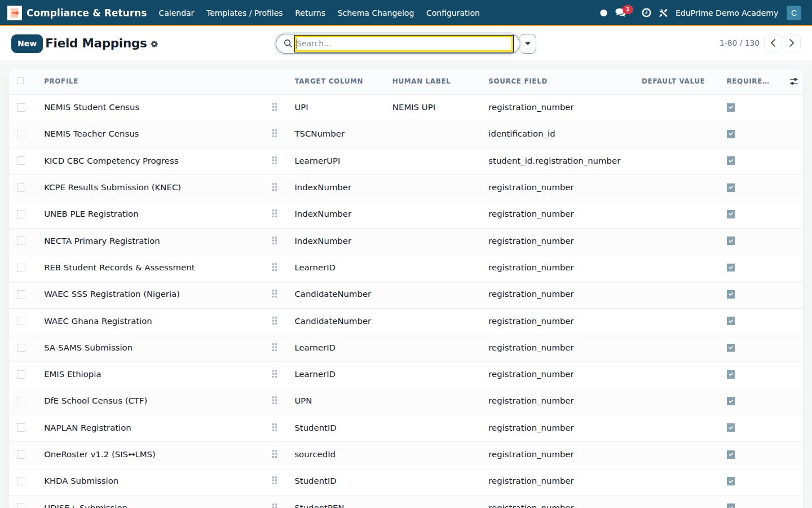Tick the UNEB PLE Registration row checkbox
The width and height of the screenshot is (812, 508).
click(21, 214)
